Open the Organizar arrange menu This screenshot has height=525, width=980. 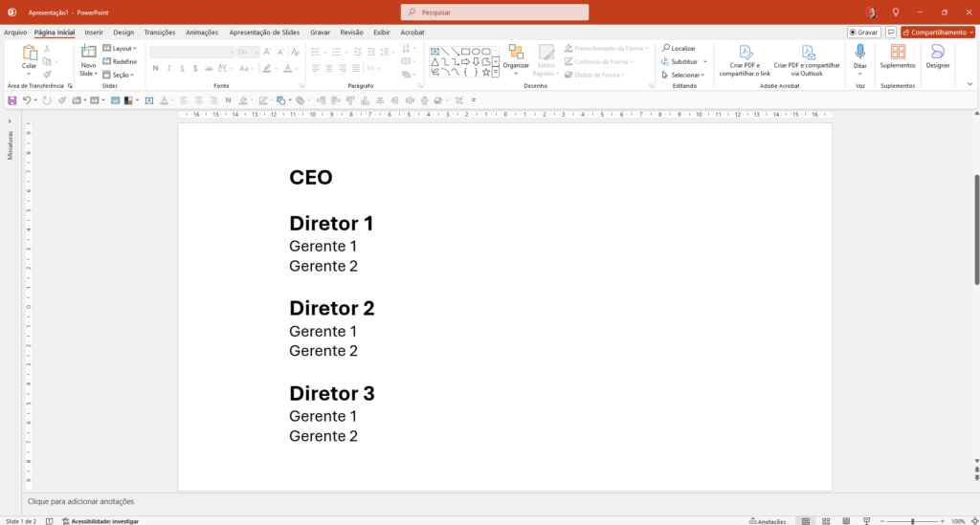(516, 57)
